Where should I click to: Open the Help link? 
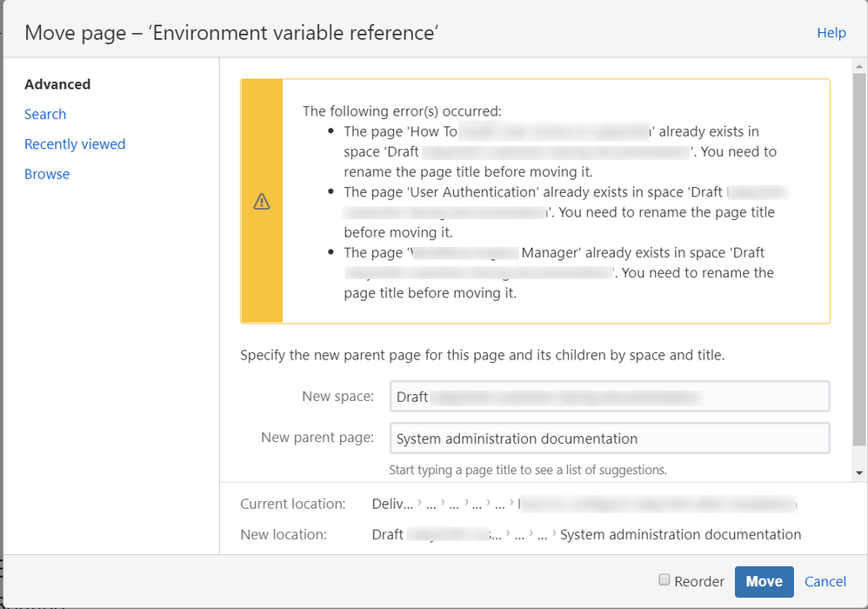tap(831, 33)
